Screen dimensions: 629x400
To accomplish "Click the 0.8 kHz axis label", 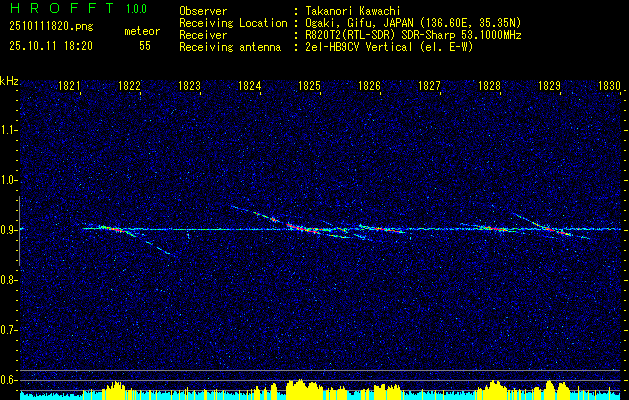I will tap(9, 280).
